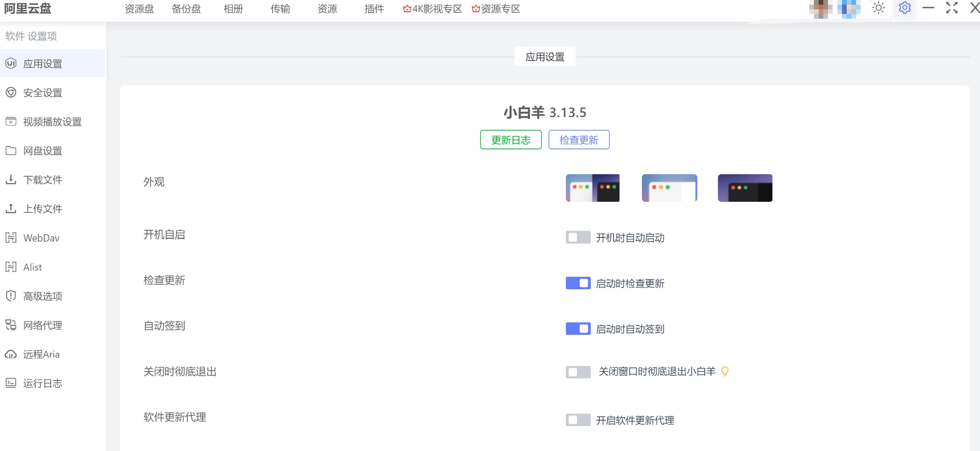Click the 网络代理 icon

11,325
